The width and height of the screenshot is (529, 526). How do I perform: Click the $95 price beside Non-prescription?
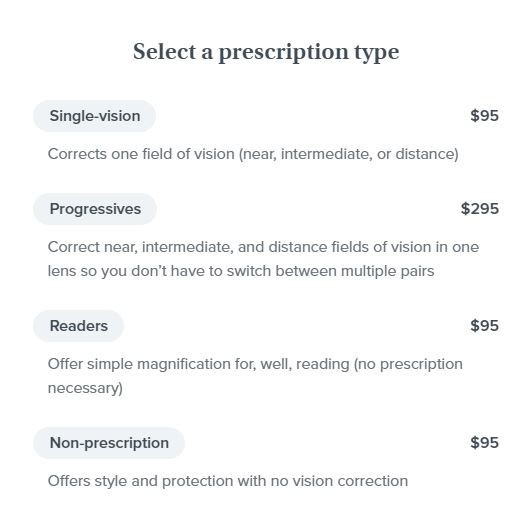coord(484,443)
